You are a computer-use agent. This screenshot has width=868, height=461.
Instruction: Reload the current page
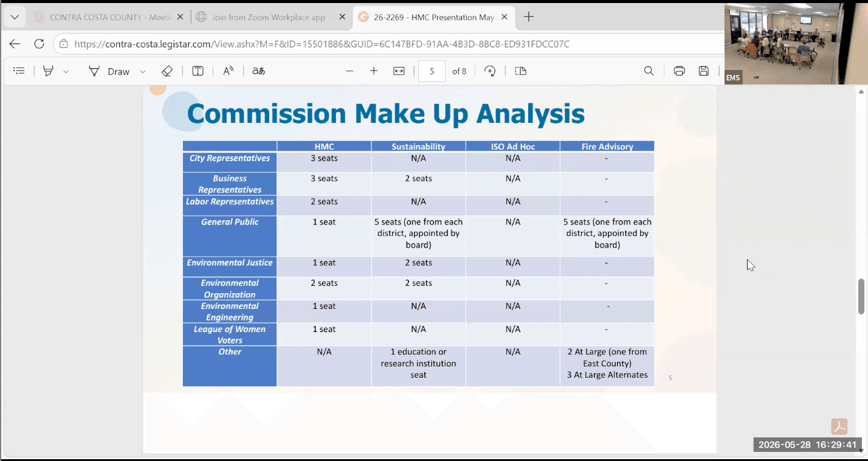[39, 44]
